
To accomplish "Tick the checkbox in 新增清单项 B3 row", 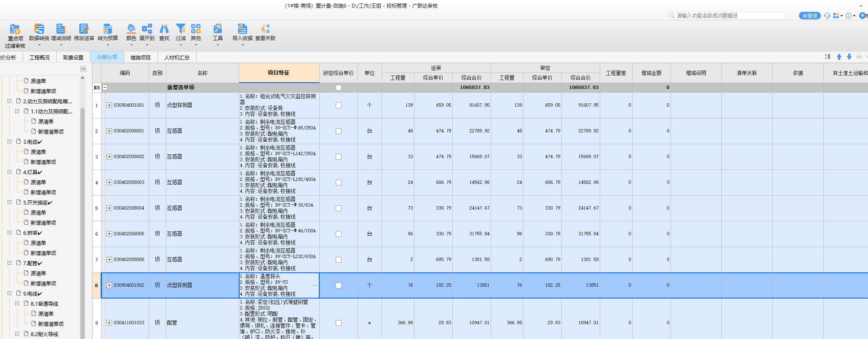I will [339, 88].
